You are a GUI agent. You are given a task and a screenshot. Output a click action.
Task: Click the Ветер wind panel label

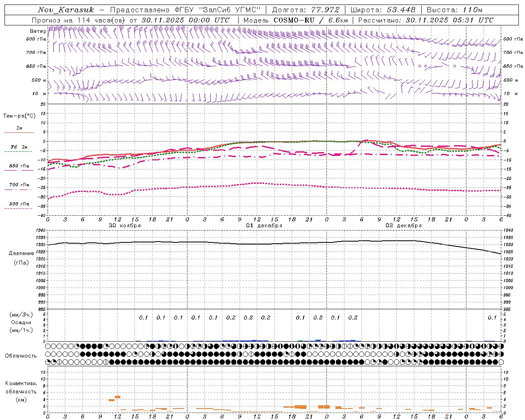(38, 31)
